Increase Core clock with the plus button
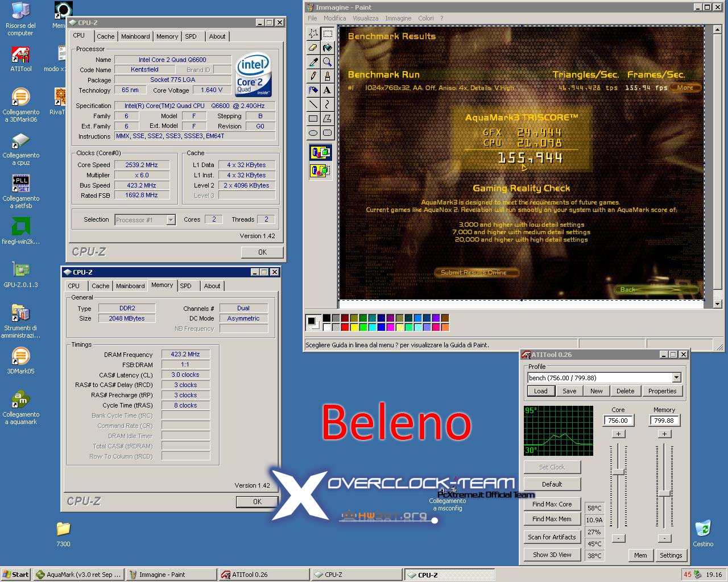The image size is (728, 582). coord(618,434)
